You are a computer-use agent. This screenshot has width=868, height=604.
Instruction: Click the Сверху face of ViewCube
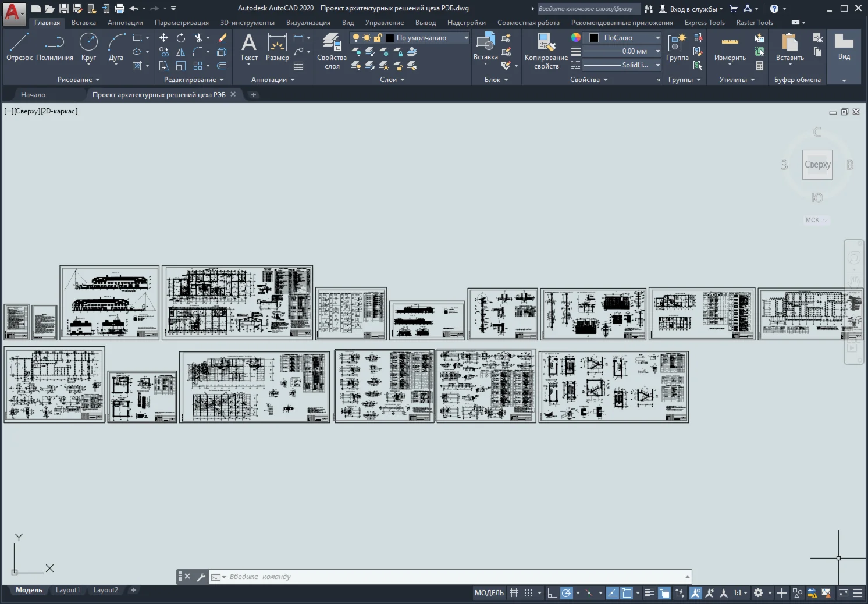click(x=817, y=165)
